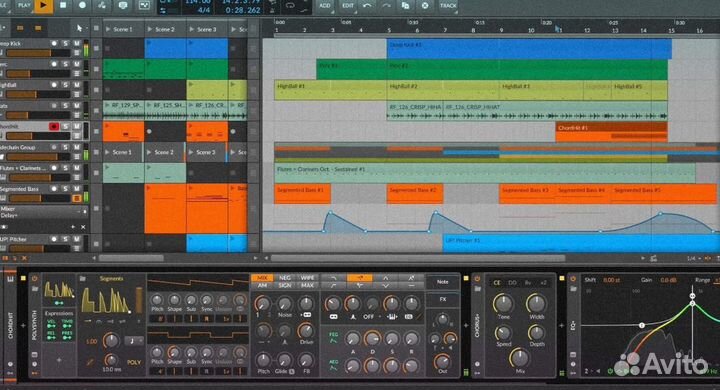720x390 pixels.
Task: Toggle the EQ+ device power icon
Action: tap(573, 279)
